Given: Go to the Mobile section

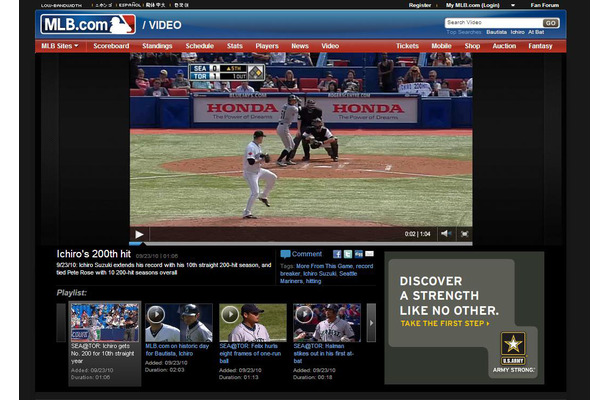Looking at the screenshot, I should coord(441,46).
